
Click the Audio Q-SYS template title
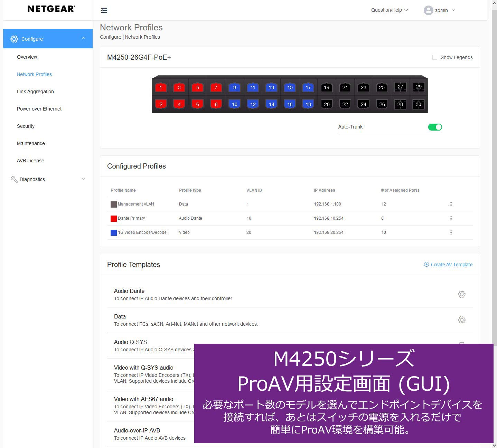click(x=130, y=342)
